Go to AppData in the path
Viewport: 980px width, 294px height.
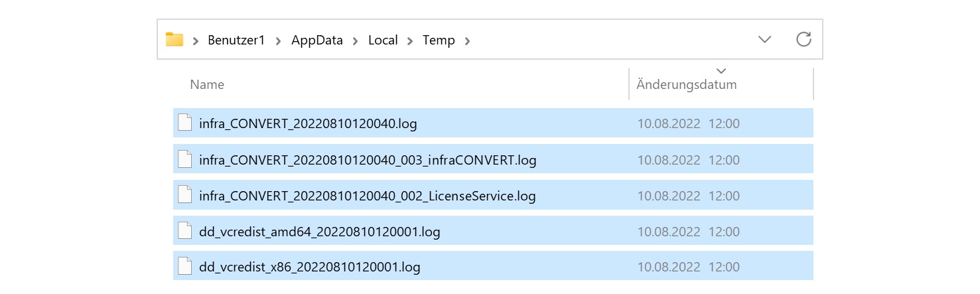click(317, 40)
